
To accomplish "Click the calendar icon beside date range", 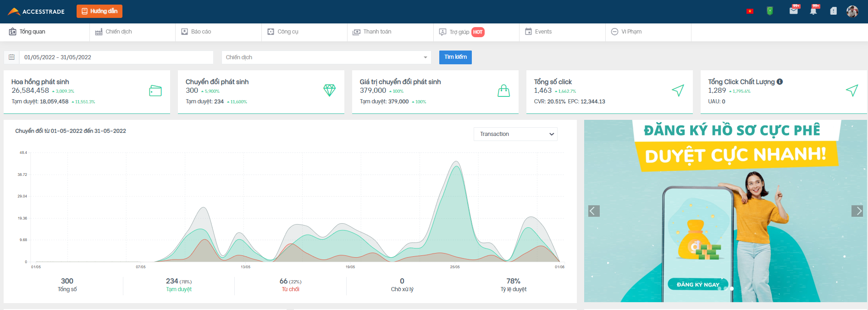I will tap(11, 57).
